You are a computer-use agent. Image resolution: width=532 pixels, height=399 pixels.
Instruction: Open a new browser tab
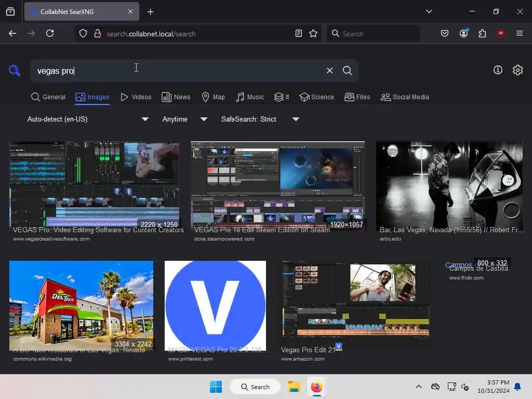pyautogui.click(x=150, y=12)
